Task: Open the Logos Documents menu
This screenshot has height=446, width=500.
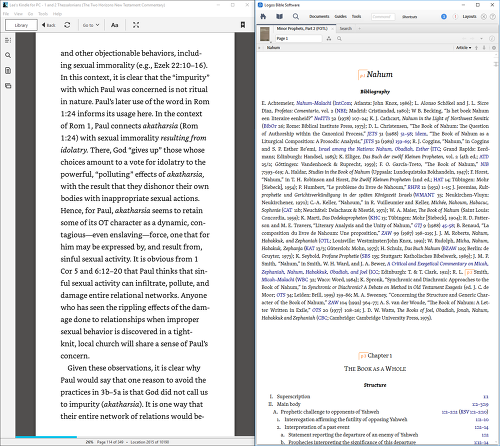Action: coord(319,16)
